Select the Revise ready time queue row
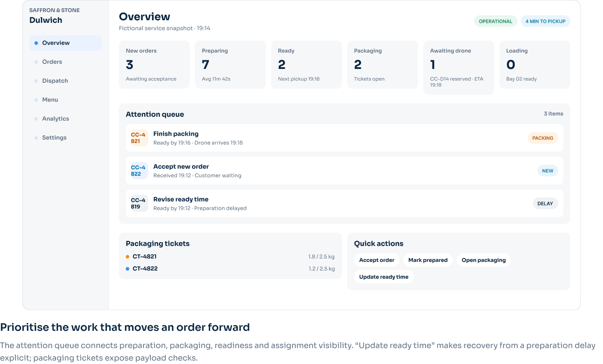The width and height of the screenshot is (603, 364). point(345,203)
